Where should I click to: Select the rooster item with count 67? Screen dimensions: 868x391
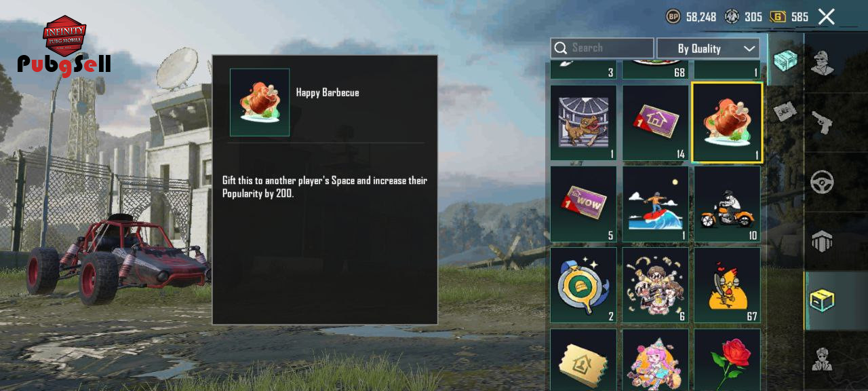coord(727,285)
